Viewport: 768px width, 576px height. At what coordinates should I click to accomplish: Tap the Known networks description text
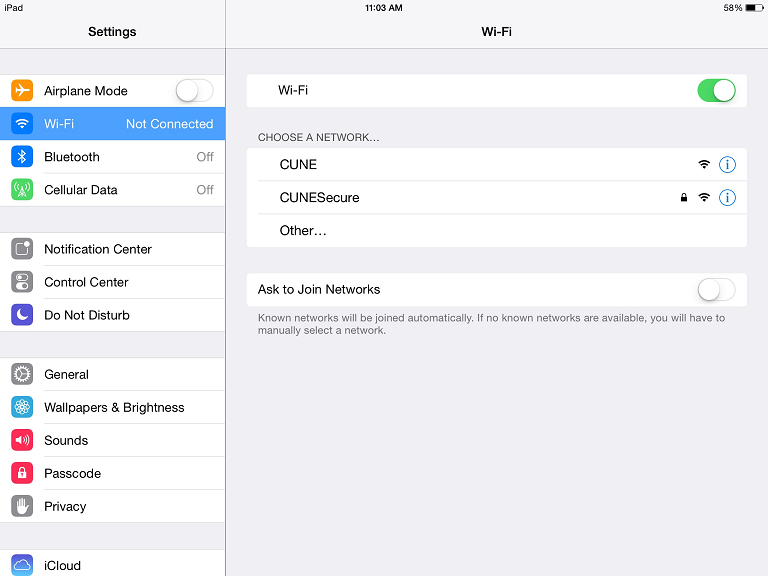pos(491,324)
